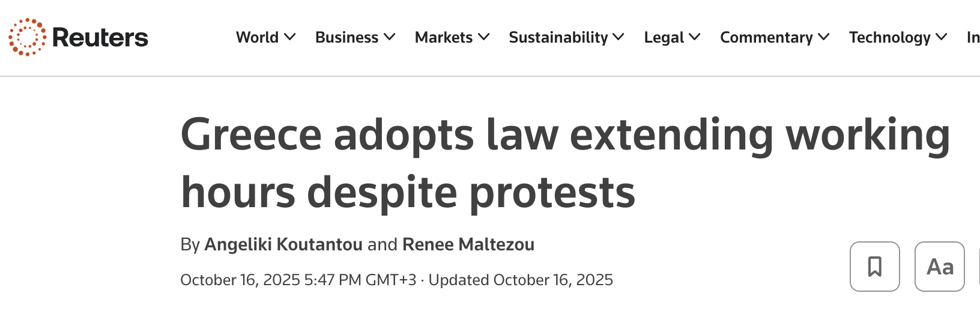Open the Sustainability section
Screen dimensions: 980x311
(x=558, y=37)
